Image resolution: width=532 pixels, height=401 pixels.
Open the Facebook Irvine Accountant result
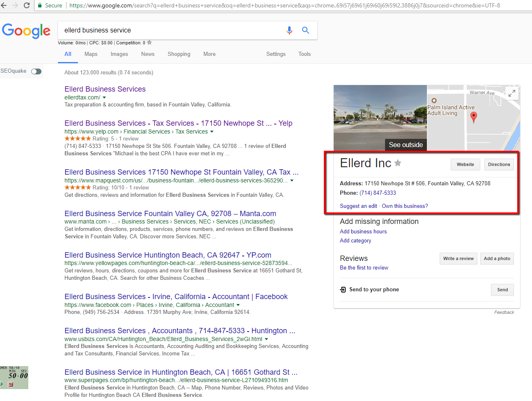176,297
